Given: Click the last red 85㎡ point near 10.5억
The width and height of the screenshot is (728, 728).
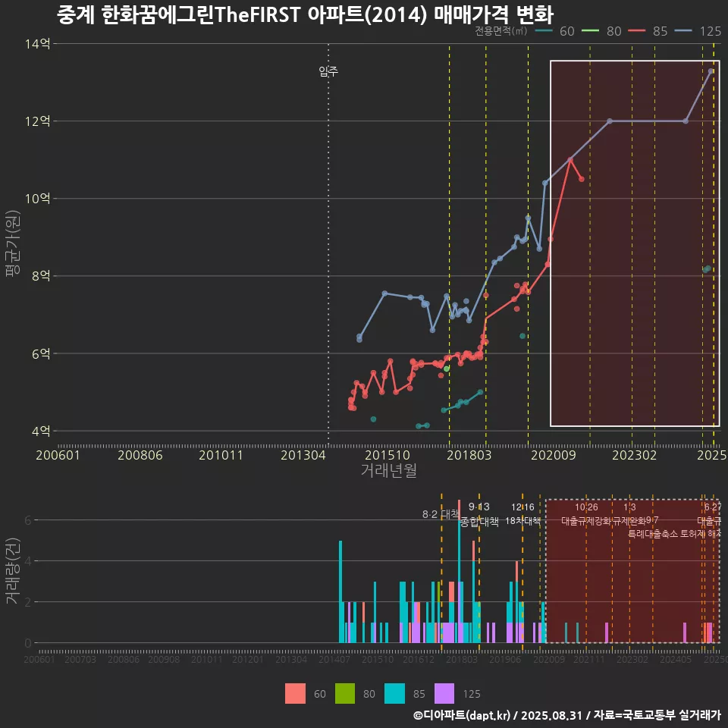Looking at the screenshot, I should tap(582, 179).
